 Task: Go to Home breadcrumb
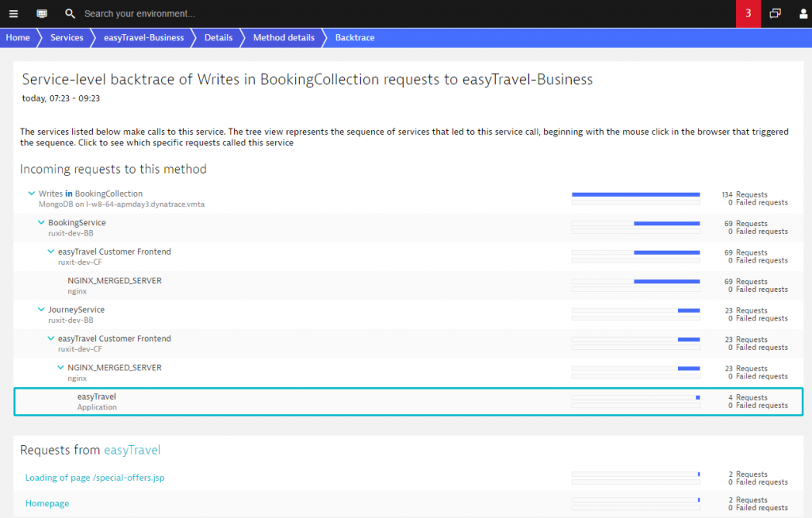pyautogui.click(x=18, y=37)
